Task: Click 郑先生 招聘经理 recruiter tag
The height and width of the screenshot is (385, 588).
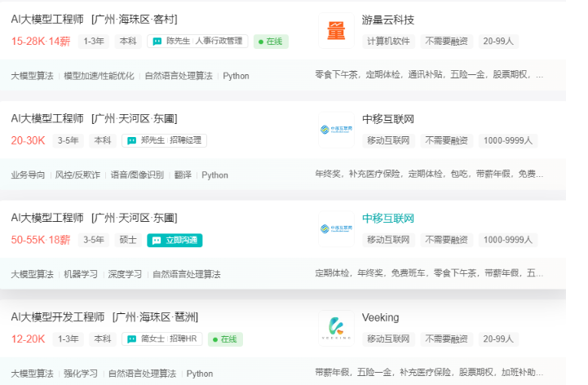Action: point(164,141)
